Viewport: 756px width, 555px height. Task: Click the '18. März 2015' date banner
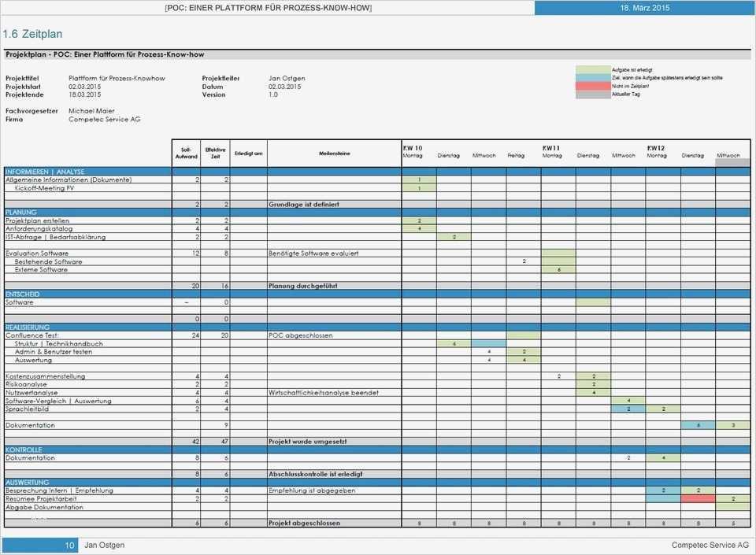tap(644, 8)
